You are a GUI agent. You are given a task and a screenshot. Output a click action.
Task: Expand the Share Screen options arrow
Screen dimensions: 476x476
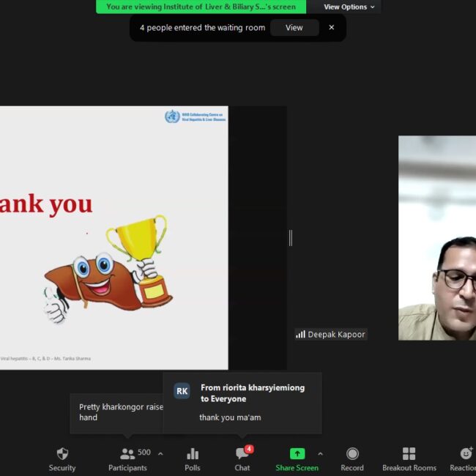320,454
